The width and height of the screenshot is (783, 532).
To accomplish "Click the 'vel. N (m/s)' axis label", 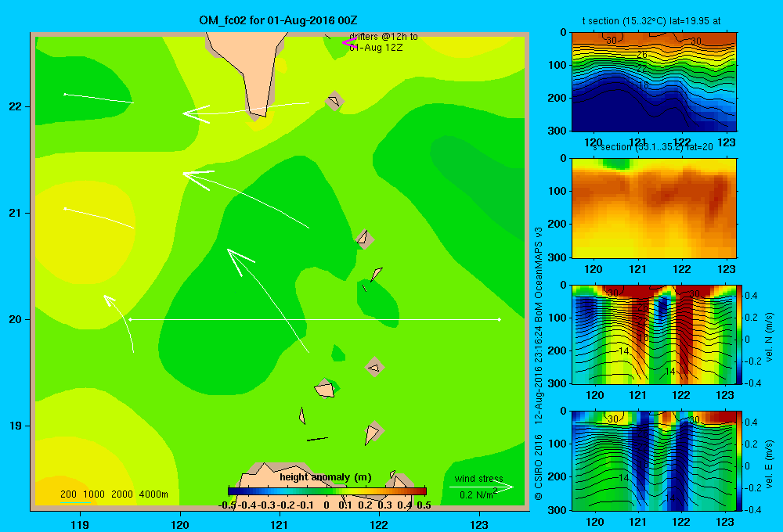I will 770,337.
